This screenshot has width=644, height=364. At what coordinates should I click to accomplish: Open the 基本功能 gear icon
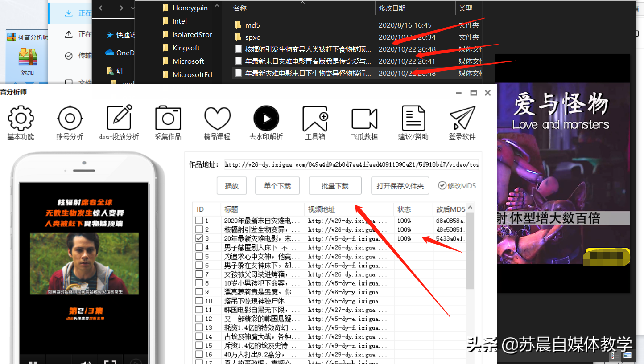tap(21, 118)
